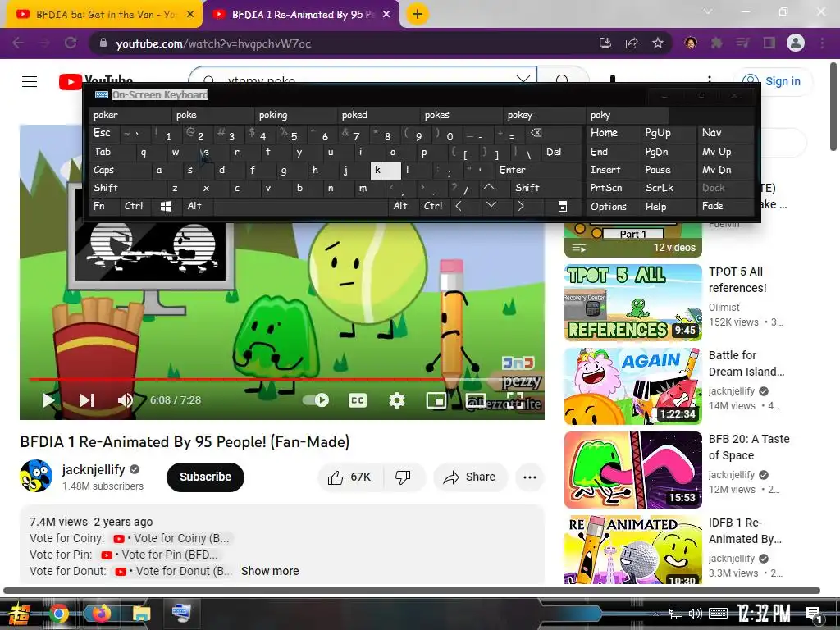This screenshot has width=840, height=630.
Task: Open Vote for Coiny link
Action: click(171, 538)
